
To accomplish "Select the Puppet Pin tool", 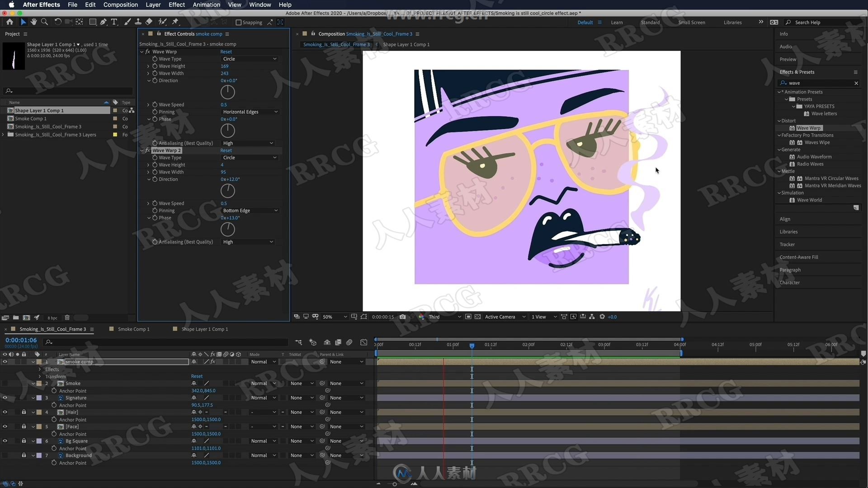I will coord(175,22).
